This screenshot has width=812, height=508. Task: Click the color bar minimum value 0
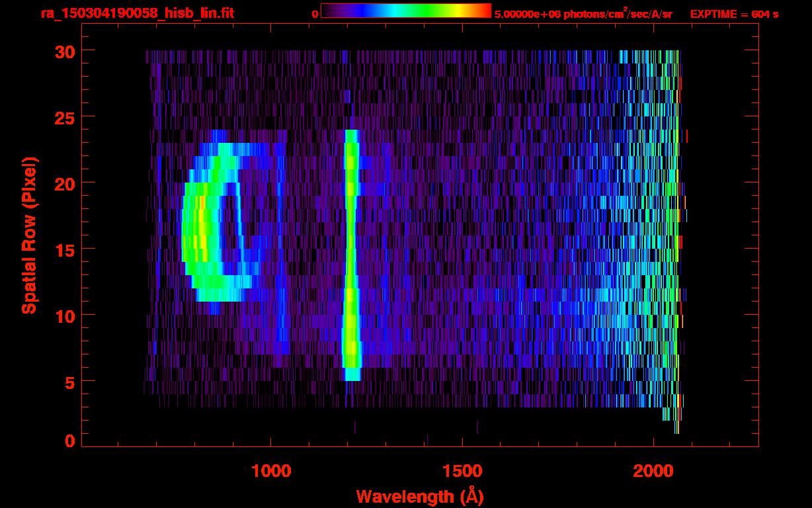click(x=315, y=14)
